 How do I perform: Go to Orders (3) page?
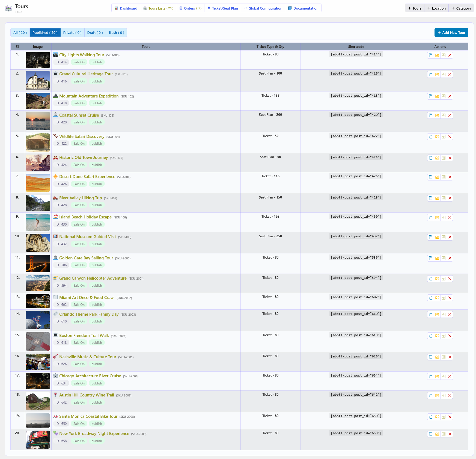point(190,8)
